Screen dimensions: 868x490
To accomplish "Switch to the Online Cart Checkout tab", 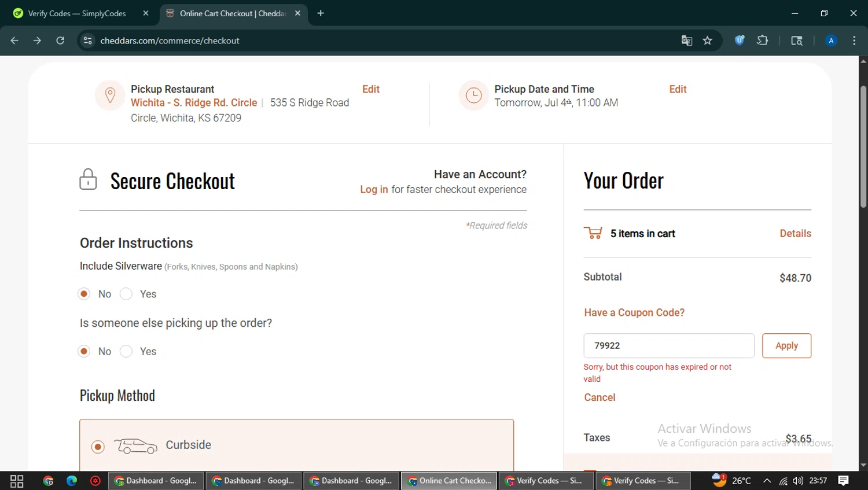I will pyautogui.click(x=233, y=13).
